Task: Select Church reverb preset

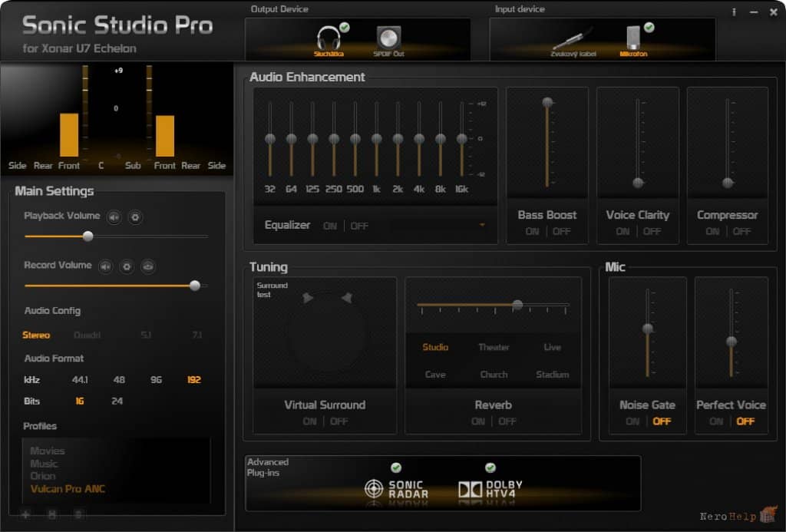Action: tap(494, 375)
